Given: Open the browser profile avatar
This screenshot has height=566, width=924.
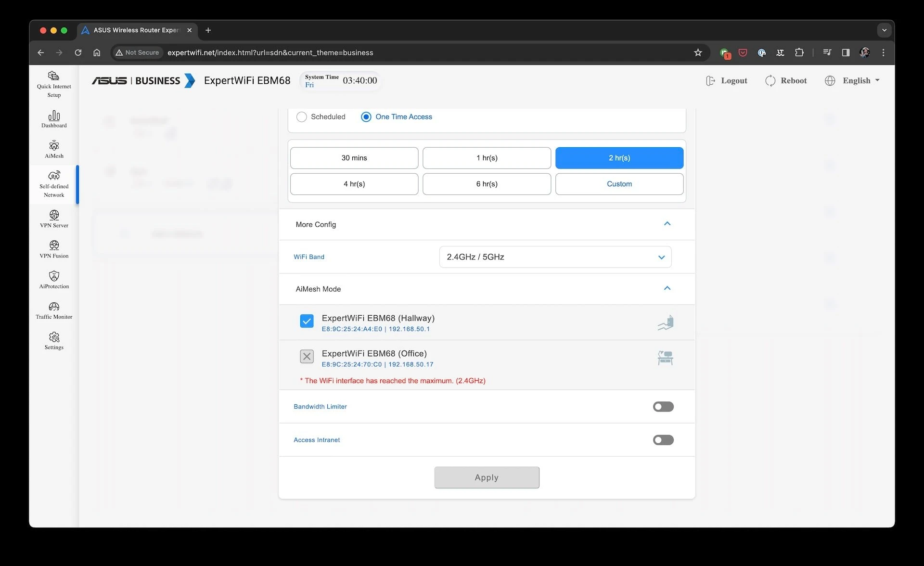Looking at the screenshot, I should tap(864, 52).
